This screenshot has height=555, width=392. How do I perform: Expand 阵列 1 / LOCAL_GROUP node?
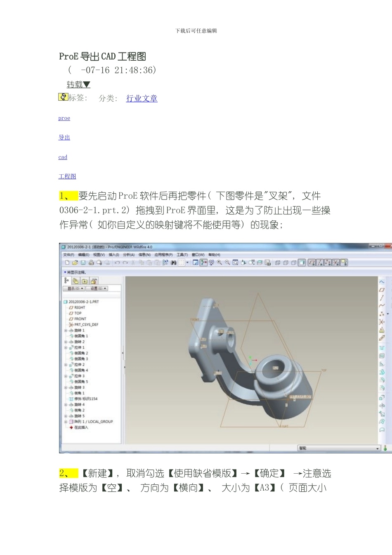tap(66, 422)
